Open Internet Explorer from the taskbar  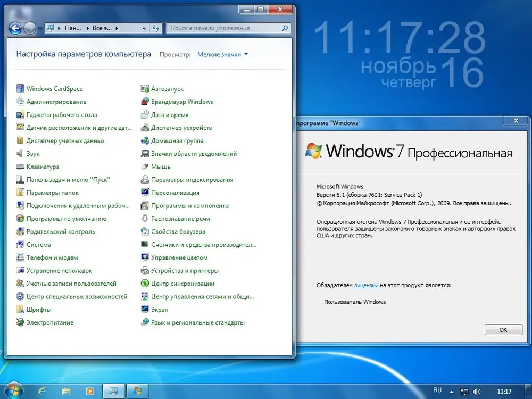pos(42,391)
